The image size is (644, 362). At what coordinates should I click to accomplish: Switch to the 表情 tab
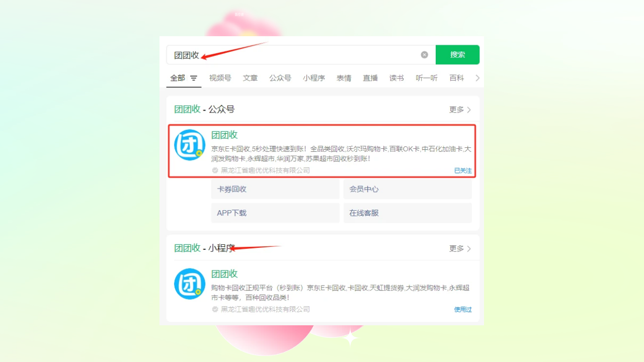click(344, 78)
